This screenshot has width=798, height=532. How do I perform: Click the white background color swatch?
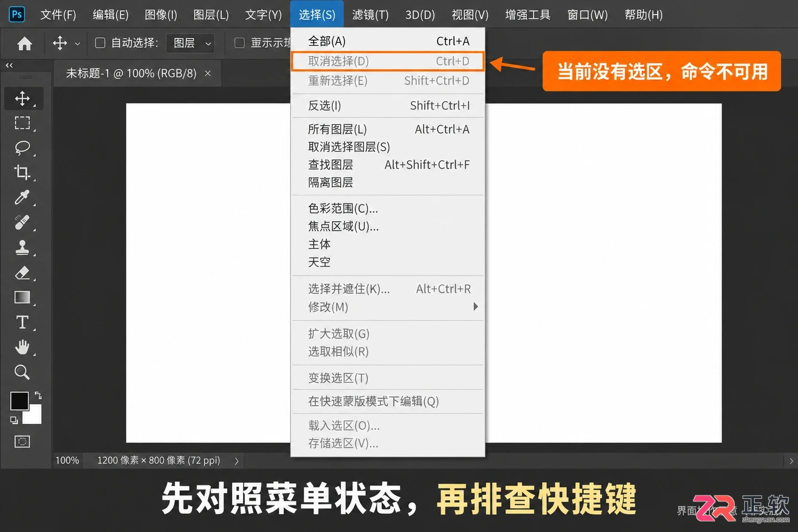pos(34,416)
